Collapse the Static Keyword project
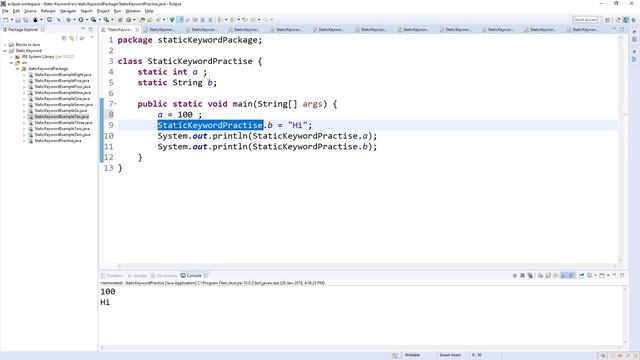Screen dimensions: 640x360 [x=5, y=51]
